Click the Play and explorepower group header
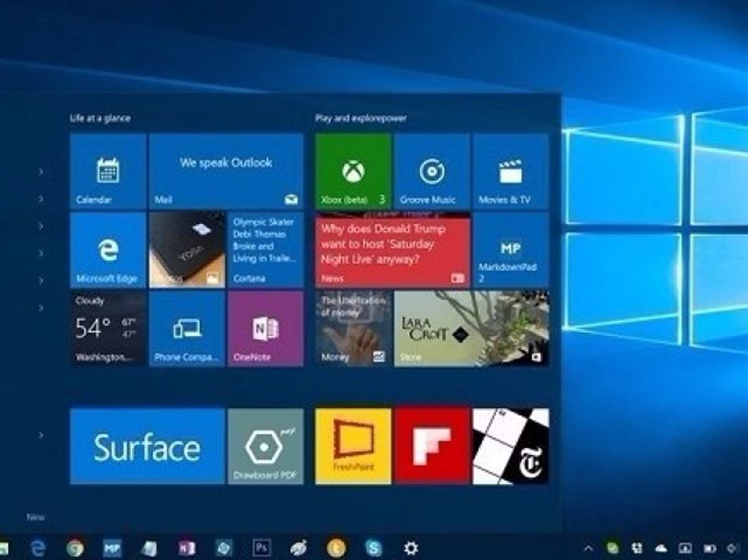748x560 pixels. tap(361, 118)
